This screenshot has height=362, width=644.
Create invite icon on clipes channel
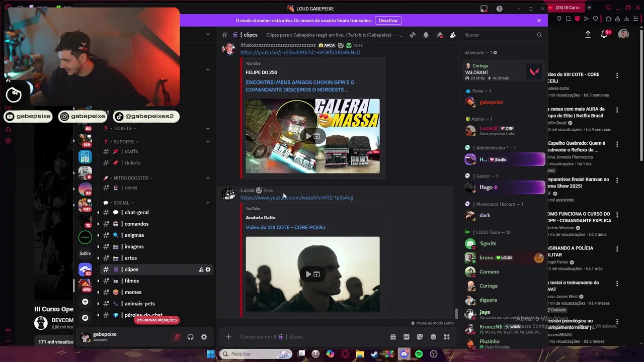tap(201, 269)
